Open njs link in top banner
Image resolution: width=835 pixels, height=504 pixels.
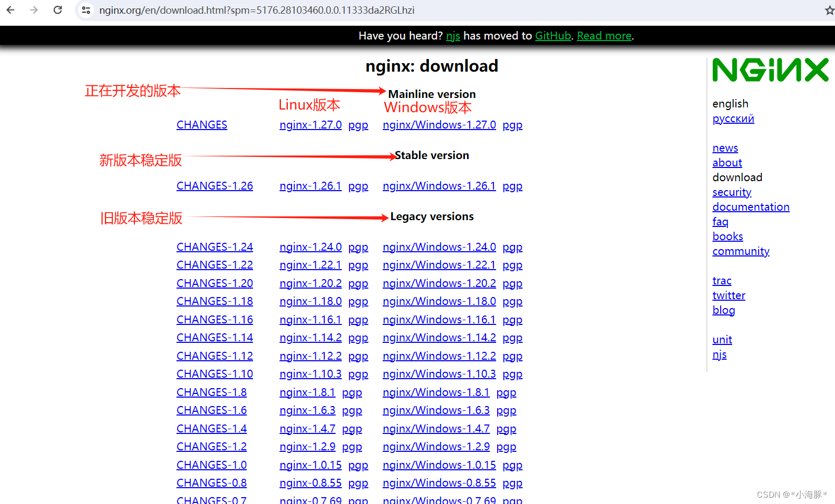point(453,36)
